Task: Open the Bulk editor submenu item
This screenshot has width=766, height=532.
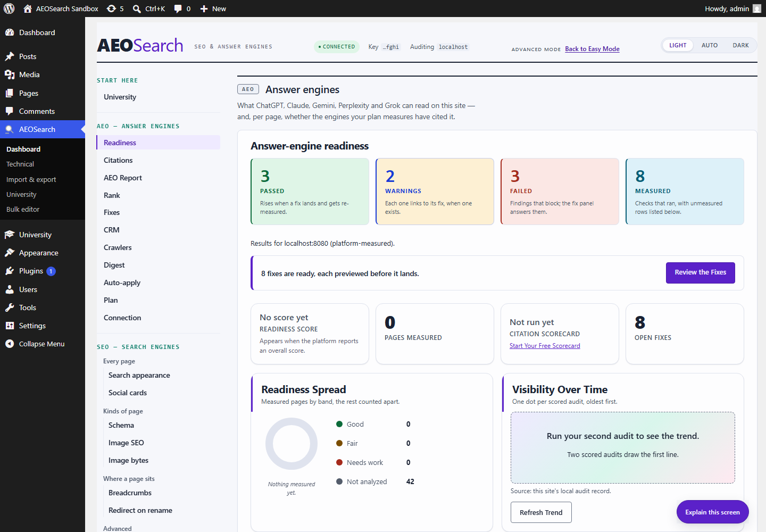Action: tap(23, 210)
